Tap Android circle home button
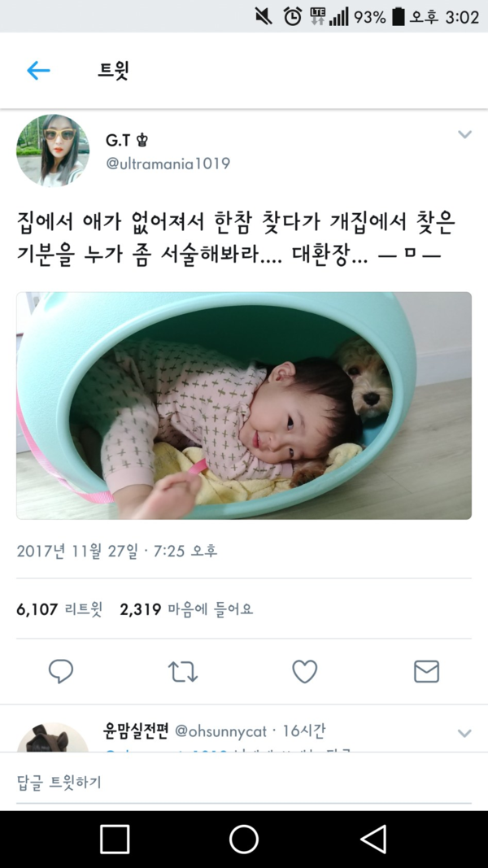Image resolution: width=488 pixels, height=868 pixels. pyautogui.click(x=244, y=840)
